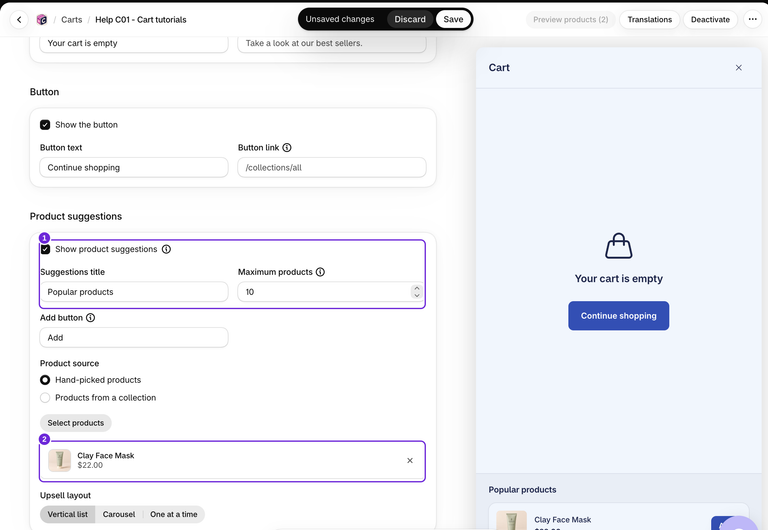Edit Take a look at our best sellers field
768x530 pixels.
tap(332, 43)
